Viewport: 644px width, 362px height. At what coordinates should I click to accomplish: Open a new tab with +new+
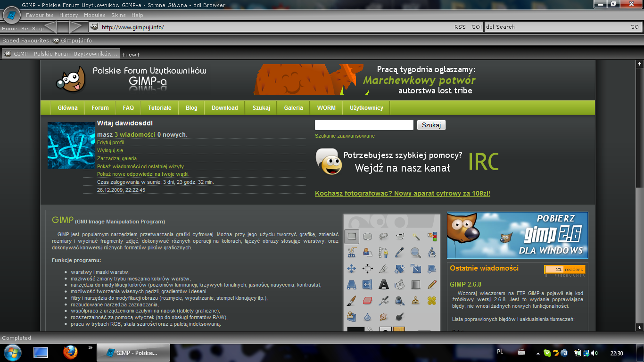tap(131, 55)
